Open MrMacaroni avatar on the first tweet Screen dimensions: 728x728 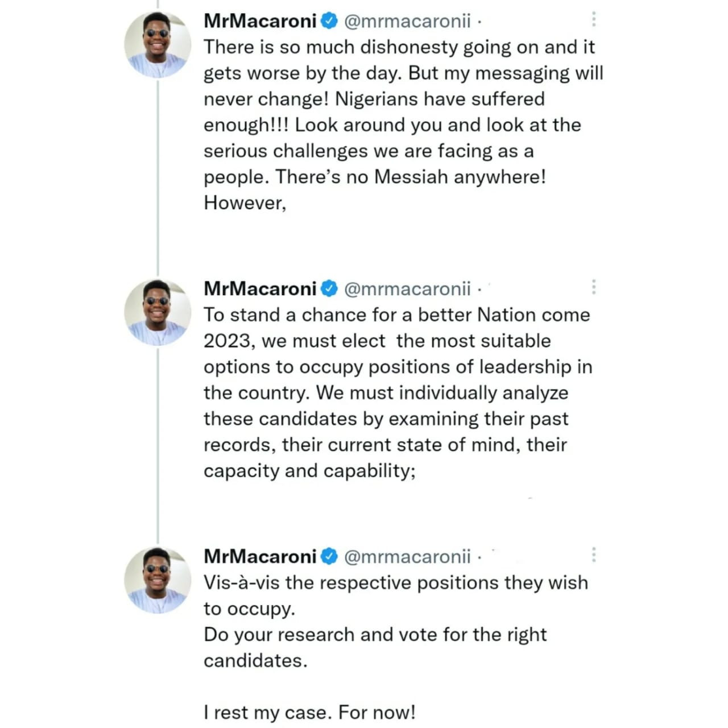158,45
